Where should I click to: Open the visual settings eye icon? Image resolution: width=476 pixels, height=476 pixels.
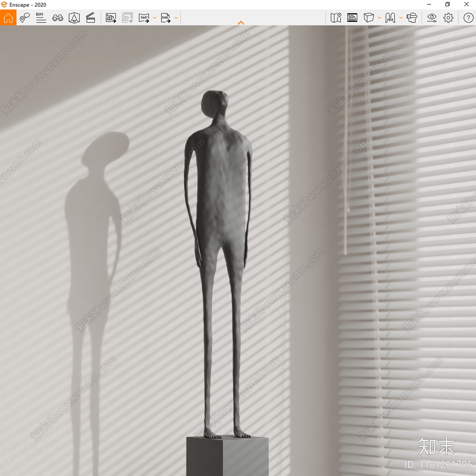pyautogui.click(x=432, y=18)
